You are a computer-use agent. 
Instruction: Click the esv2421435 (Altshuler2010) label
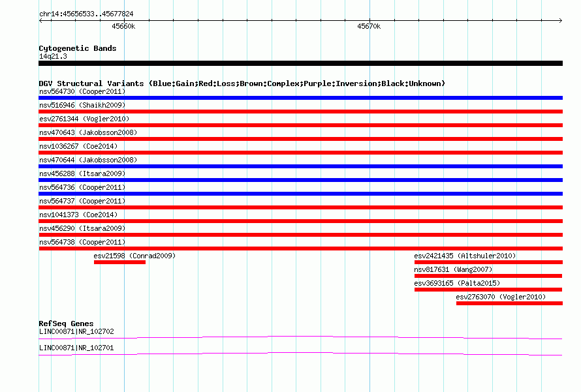[x=465, y=256]
